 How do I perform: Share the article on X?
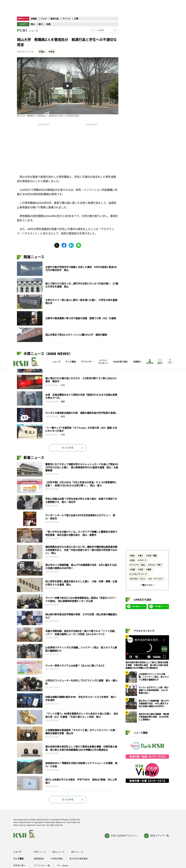(57, 245)
